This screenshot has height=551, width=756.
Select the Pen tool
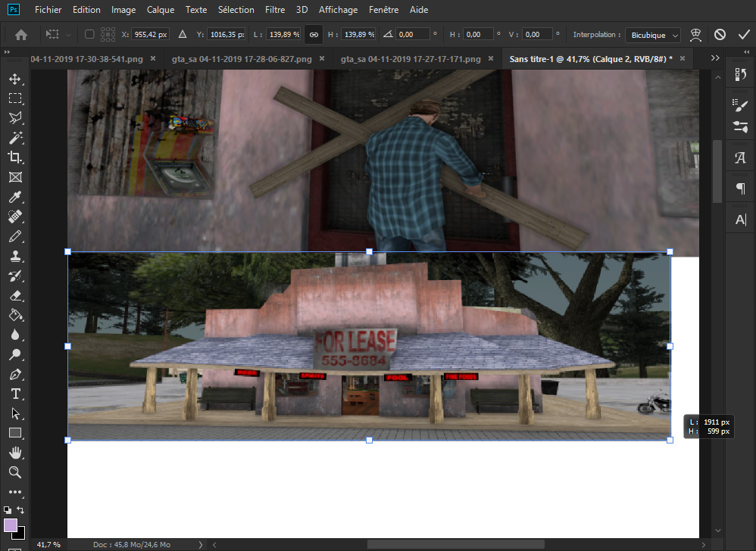(x=15, y=375)
